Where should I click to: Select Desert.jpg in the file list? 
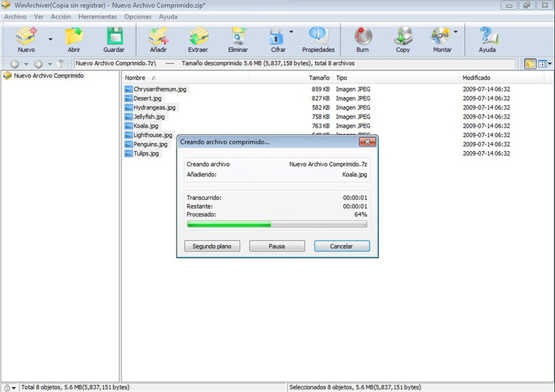click(x=147, y=99)
